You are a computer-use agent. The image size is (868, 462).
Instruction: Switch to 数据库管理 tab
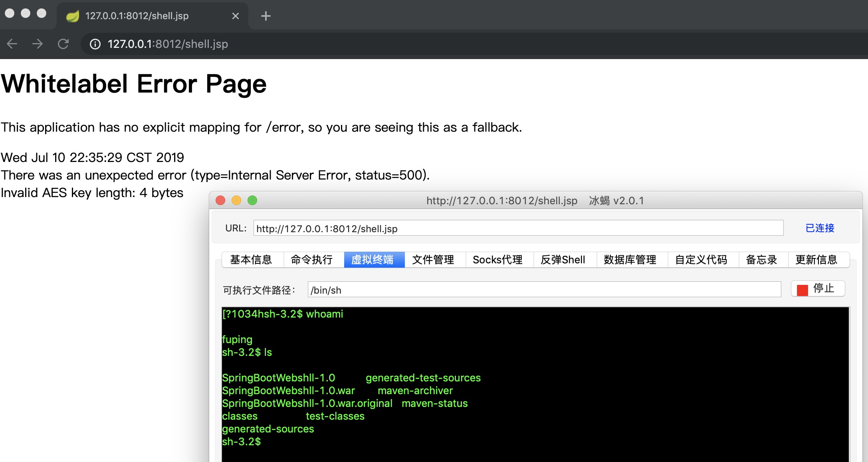630,260
